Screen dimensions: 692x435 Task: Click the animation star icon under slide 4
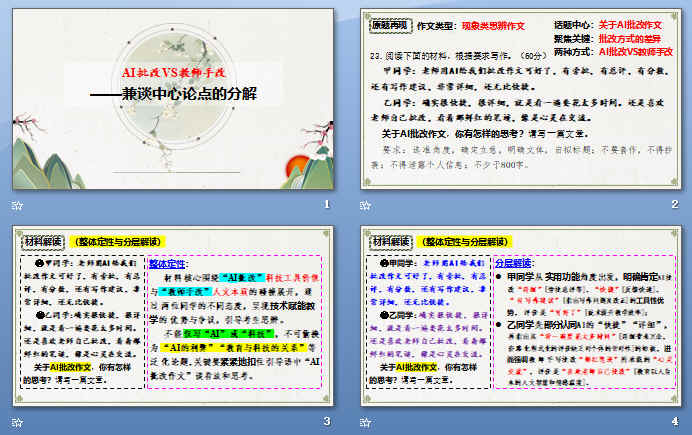coord(365,421)
